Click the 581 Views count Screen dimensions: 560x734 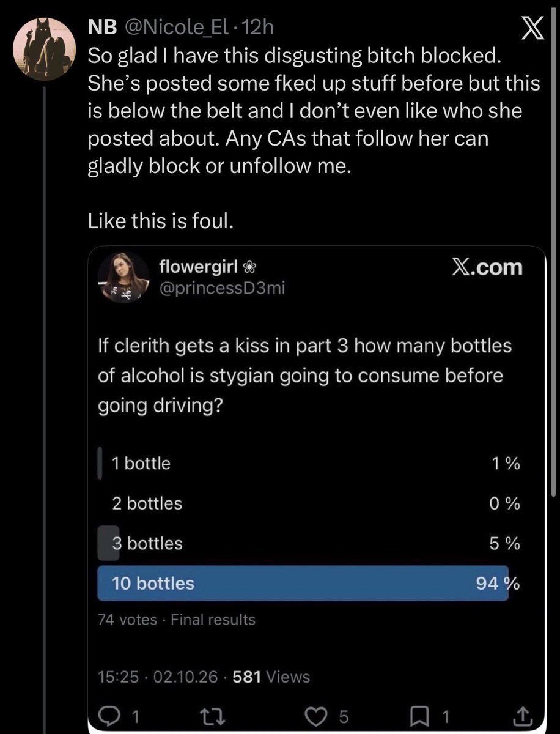[x=272, y=677]
